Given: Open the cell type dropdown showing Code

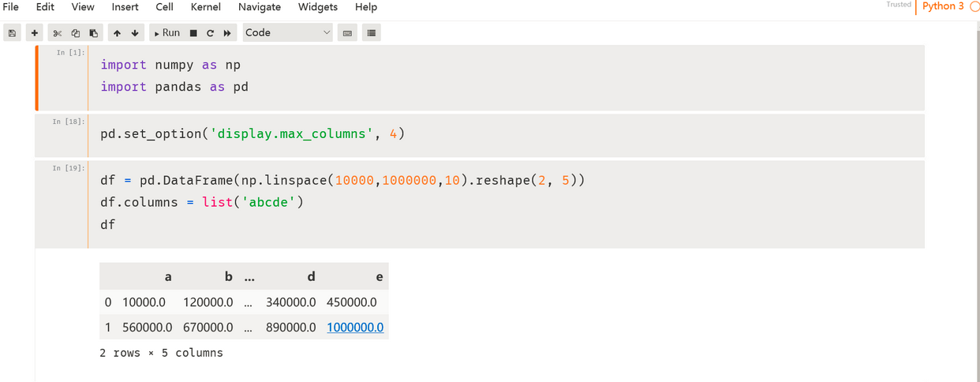Looking at the screenshot, I should tap(287, 33).
